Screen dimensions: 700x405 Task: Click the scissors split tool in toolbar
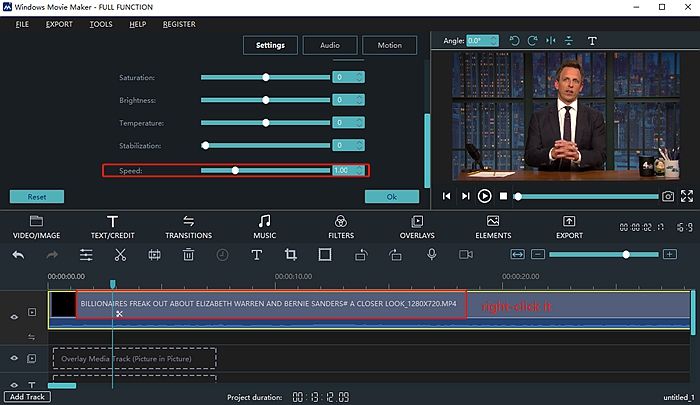point(120,255)
